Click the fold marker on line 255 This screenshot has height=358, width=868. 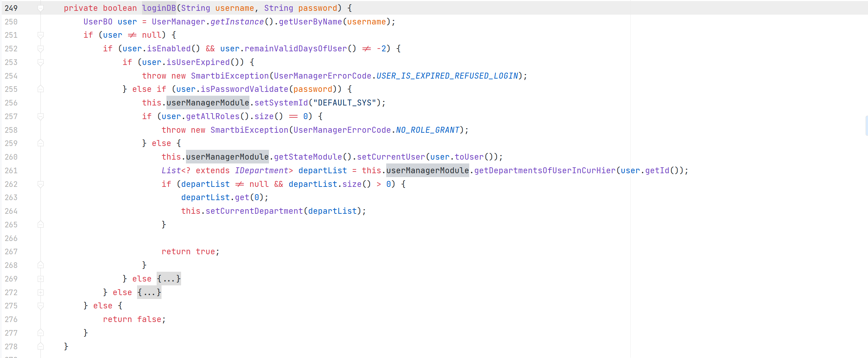[40, 89]
